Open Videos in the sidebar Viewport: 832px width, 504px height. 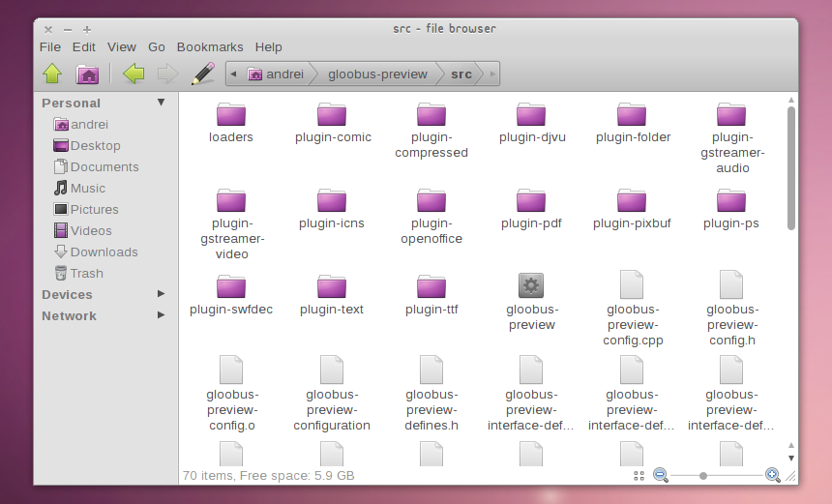tap(83, 230)
